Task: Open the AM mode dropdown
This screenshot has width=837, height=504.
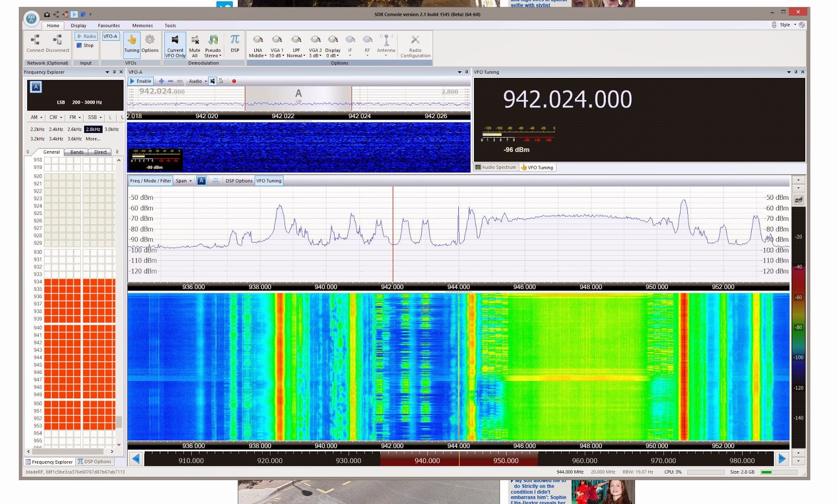Action: [36, 117]
